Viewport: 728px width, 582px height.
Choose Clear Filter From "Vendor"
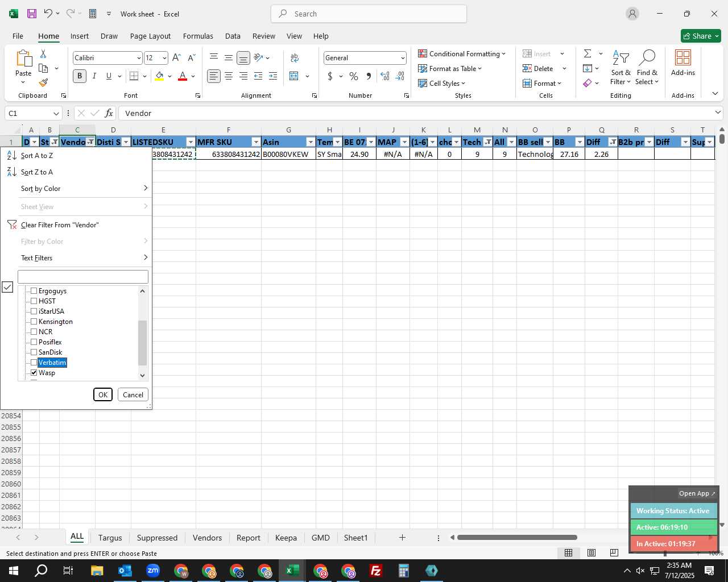60,225
